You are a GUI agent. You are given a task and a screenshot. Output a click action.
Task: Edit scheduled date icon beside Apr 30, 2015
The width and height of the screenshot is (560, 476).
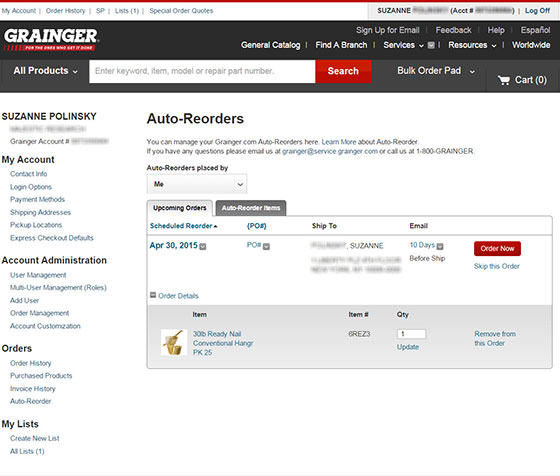202,246
